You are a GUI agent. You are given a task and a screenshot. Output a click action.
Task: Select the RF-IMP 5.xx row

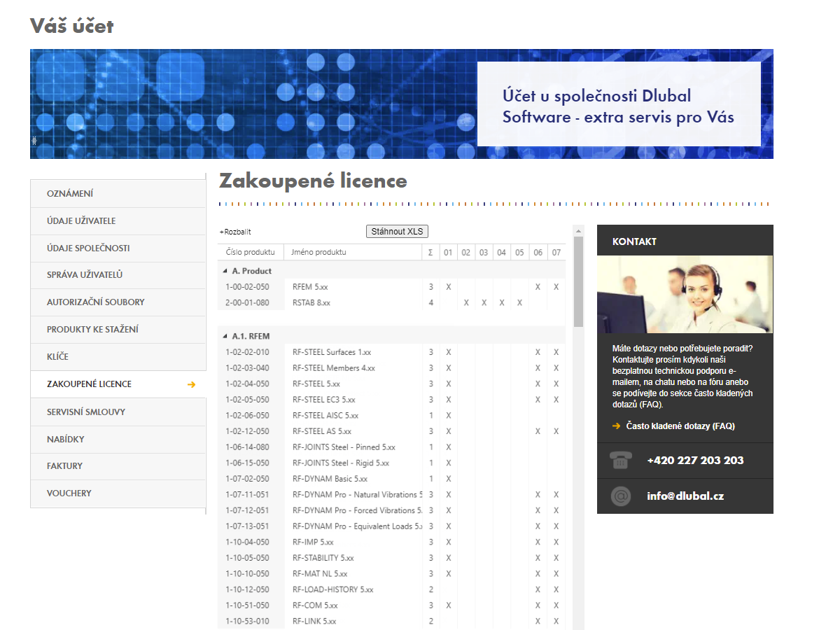point(392,542)
